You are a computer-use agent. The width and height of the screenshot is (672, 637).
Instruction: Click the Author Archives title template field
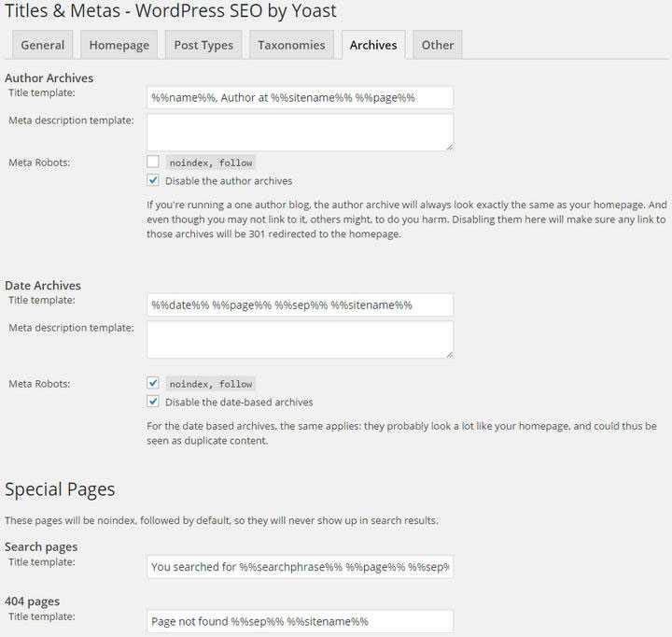tap(300, 97)
